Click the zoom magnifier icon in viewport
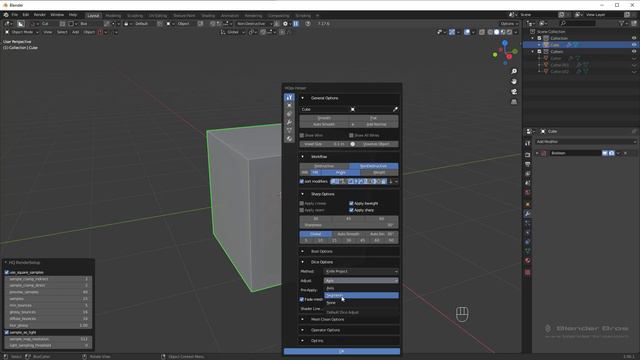The width and height of the screenshot is (640, 360). (514, 71)
